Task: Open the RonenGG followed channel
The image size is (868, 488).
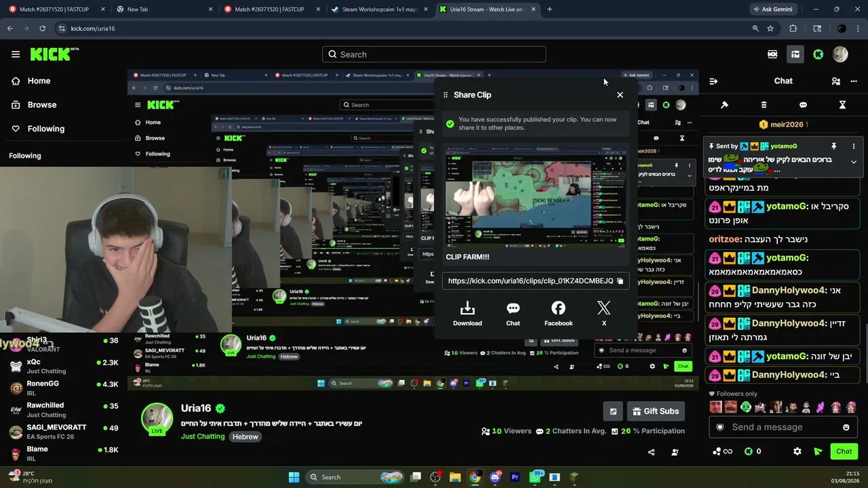Action: pos(64,388)
